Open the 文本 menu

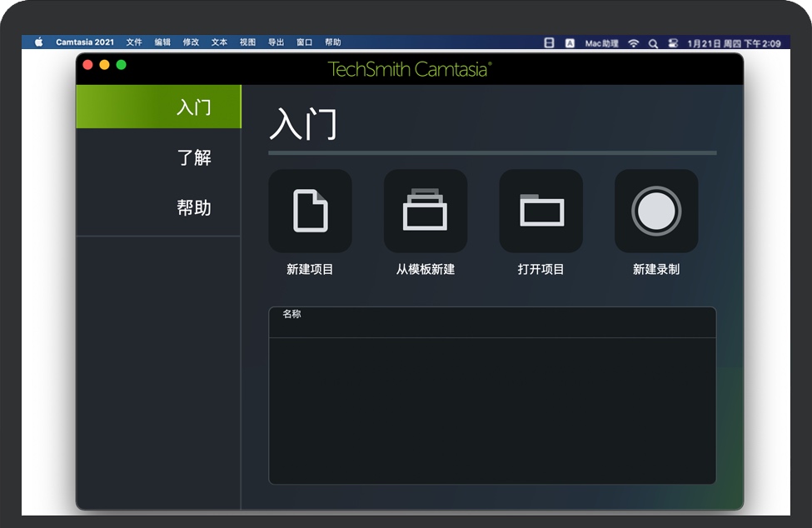click(219, 42)
